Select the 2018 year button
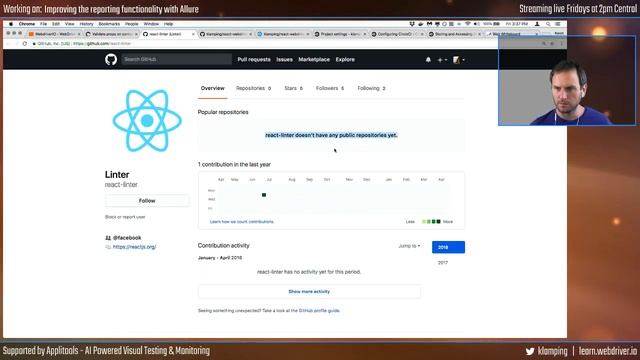Screen dimensions: 640x360 448,247
